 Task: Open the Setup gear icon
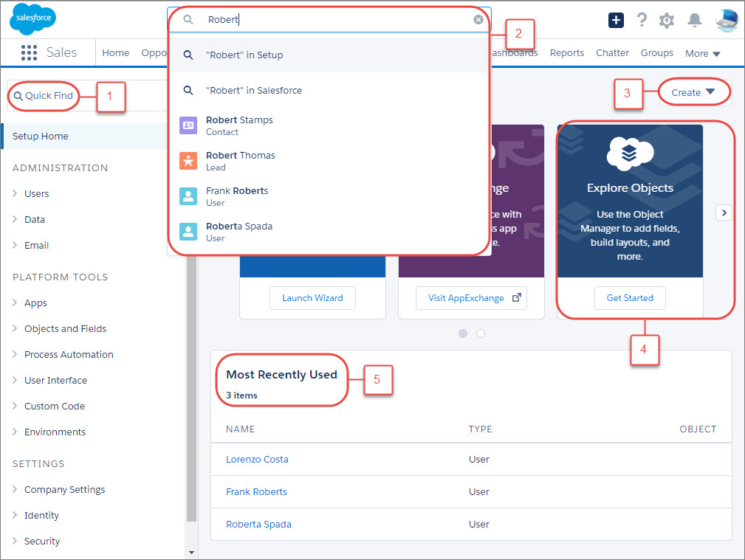667,21
